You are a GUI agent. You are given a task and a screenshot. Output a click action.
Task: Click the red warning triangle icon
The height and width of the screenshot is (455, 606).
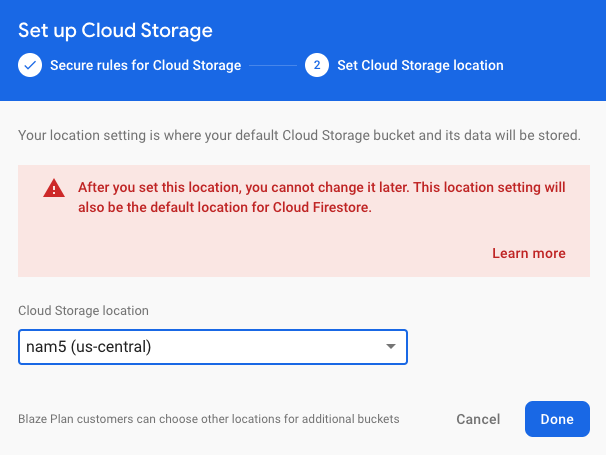coord(53,189)
